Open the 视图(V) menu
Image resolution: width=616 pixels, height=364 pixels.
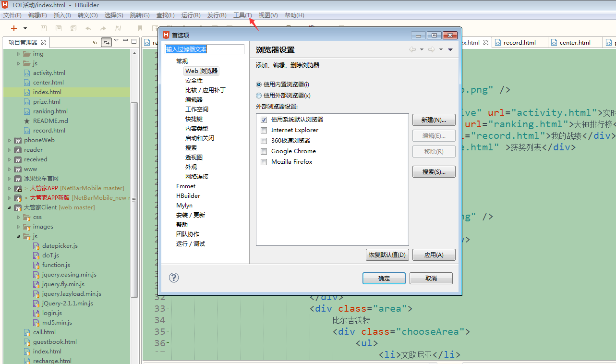click(x=268, y=15)
